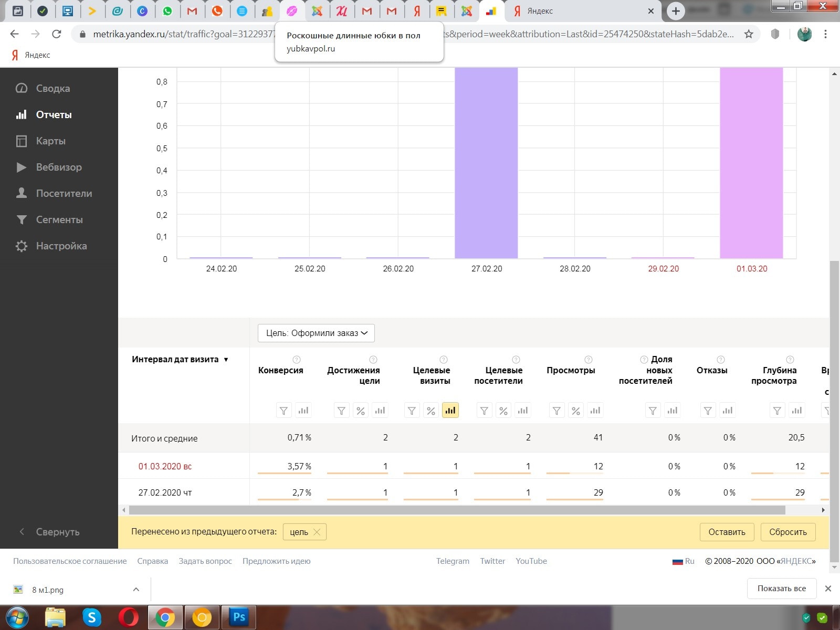Enable chart display for Отказы column
Screen dimensions: 840x630
(727, 411)
